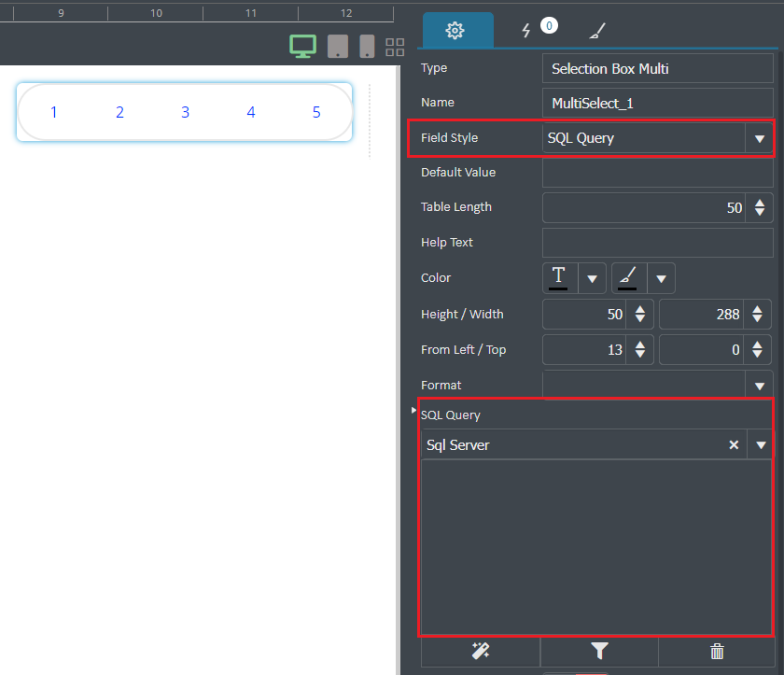Select the tablet layout icon

click(338, 47)
